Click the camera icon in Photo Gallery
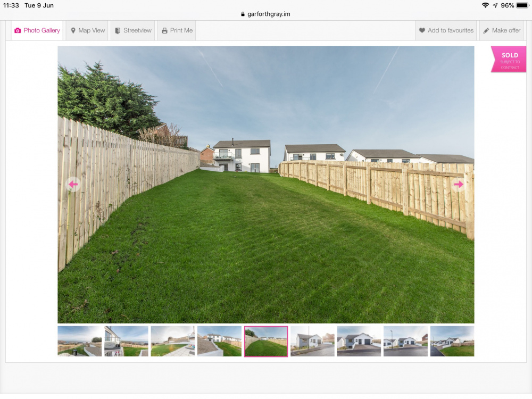This screenshot has width=532, height=399. point(18,30)
